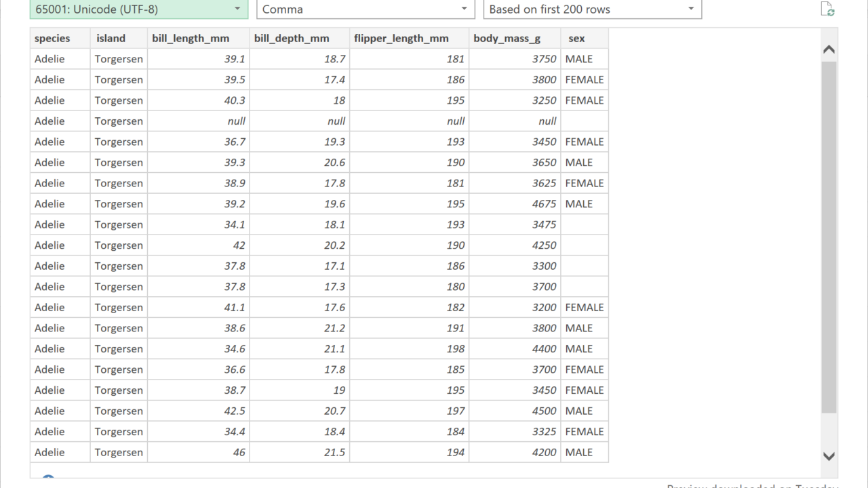Click the scroll down arrow
The image size is (868, 488).
click(829, 456)
